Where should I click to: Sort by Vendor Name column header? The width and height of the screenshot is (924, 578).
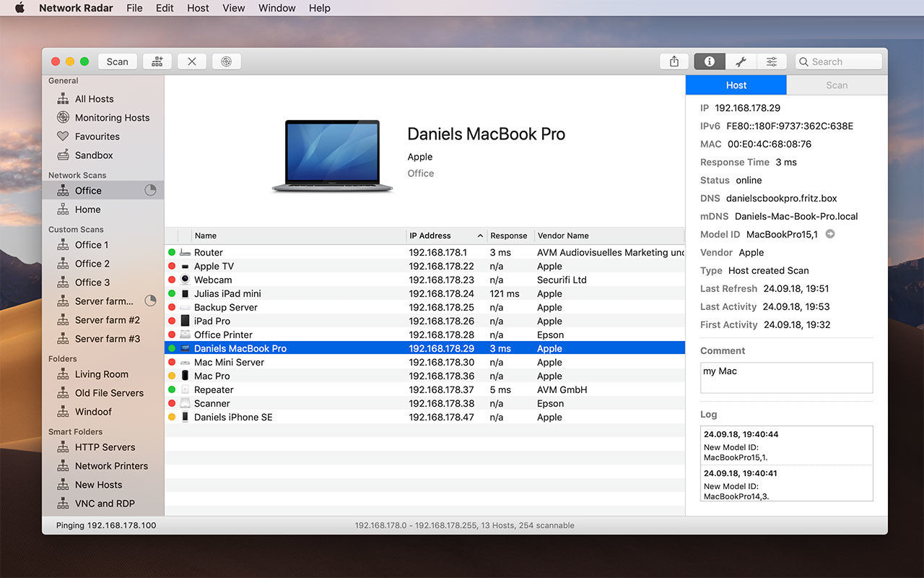(609, 236)
